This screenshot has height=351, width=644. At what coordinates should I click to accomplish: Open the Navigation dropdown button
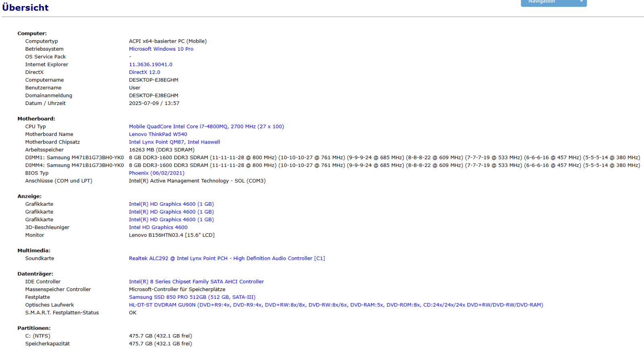coord(553,2)
